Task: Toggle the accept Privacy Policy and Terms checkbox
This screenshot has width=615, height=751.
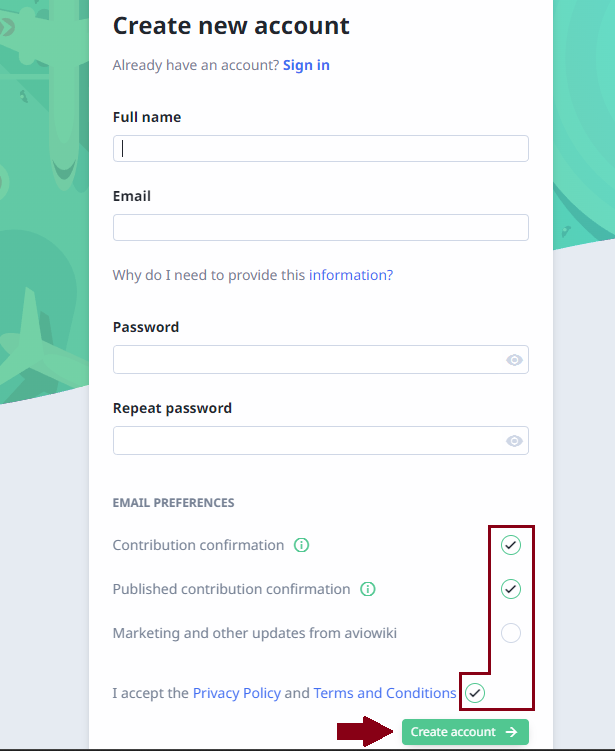Action: click(x=475, y=693)
